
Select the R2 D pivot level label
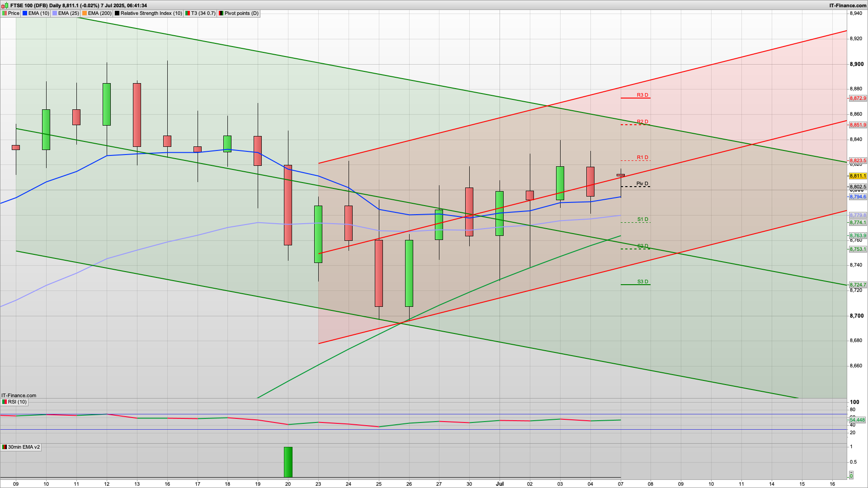(x=642, y=122)
